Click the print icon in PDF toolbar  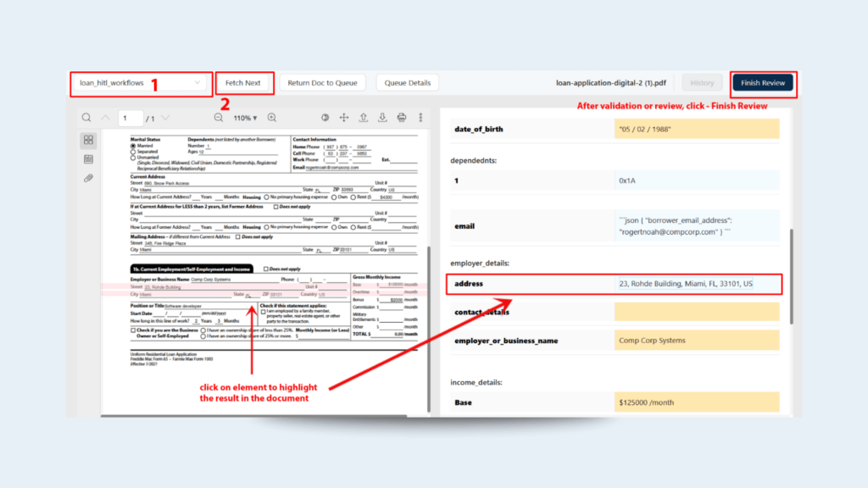pos(402,118)
